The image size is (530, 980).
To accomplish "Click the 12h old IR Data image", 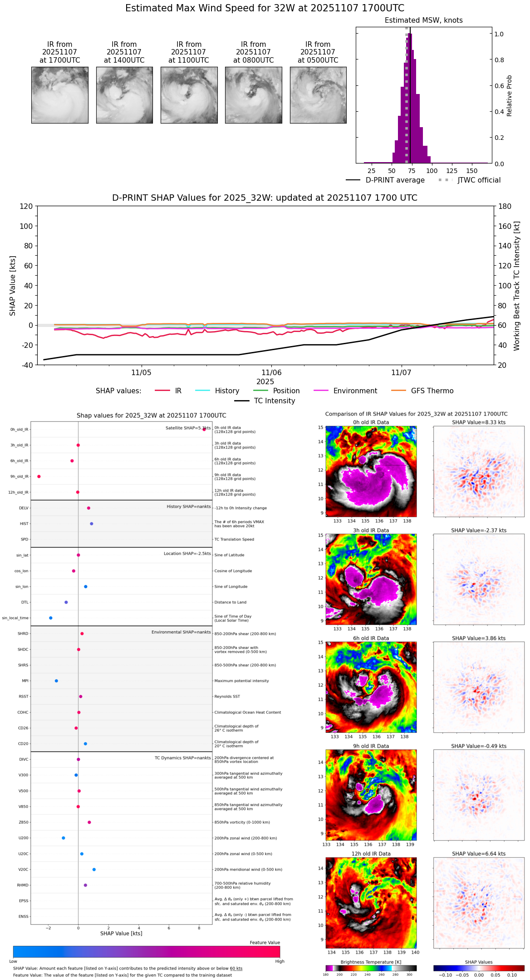I will pyautogui.click(x=371, y=903).
